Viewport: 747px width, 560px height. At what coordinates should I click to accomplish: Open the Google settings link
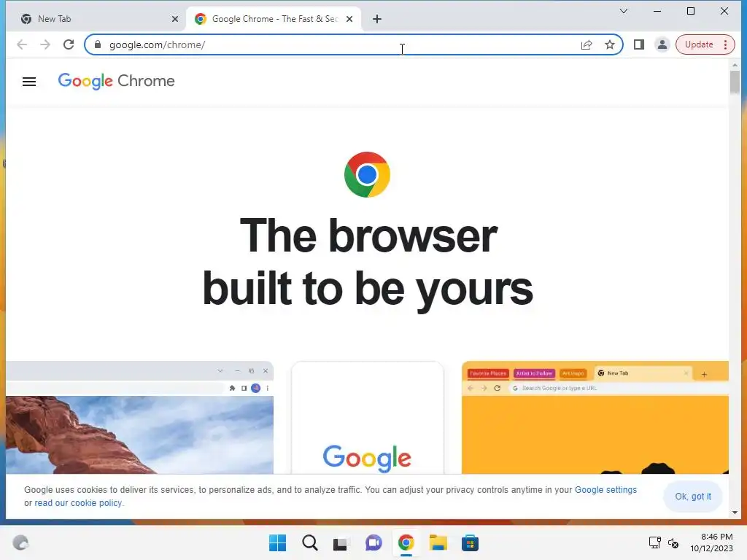[x=605, y=489]
